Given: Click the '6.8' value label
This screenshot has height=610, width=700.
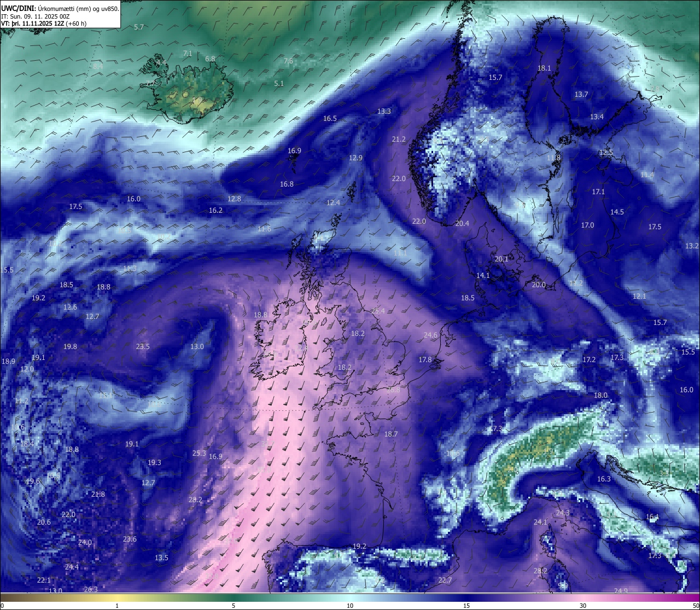Looking at the screenshot, I should [210, 59].
